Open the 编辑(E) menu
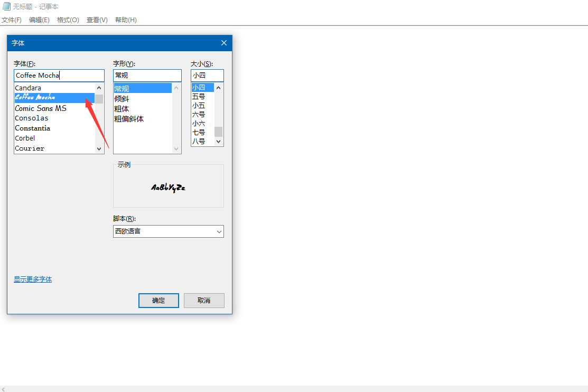 pos(40,20)
